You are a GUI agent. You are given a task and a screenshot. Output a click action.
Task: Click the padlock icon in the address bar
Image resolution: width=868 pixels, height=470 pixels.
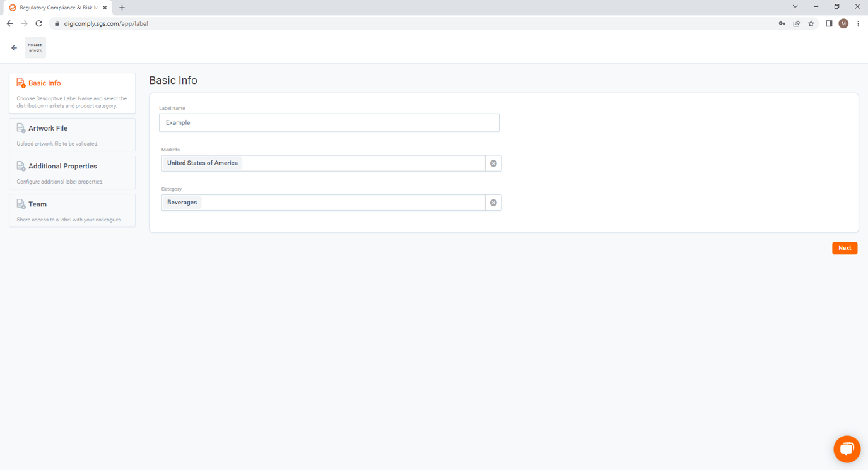[56, 23]
